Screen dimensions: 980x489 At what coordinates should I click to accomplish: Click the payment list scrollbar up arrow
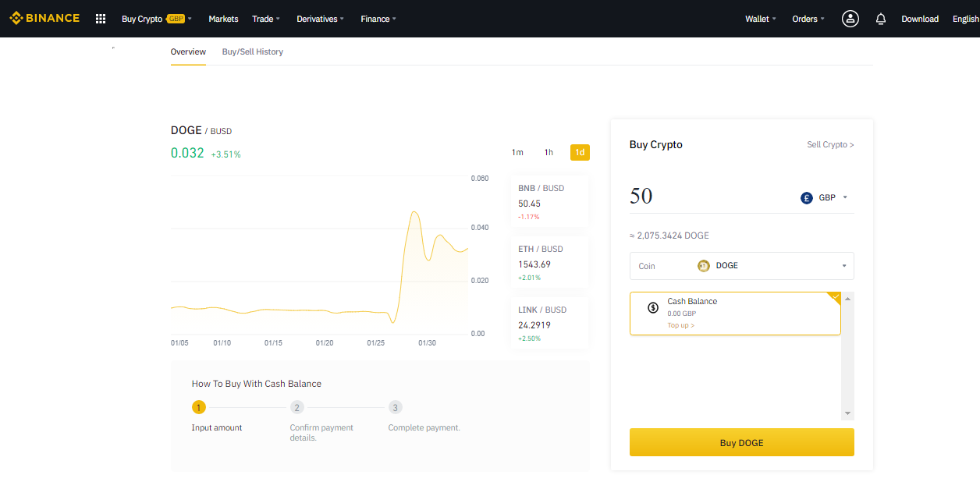(x=848, y=299)
